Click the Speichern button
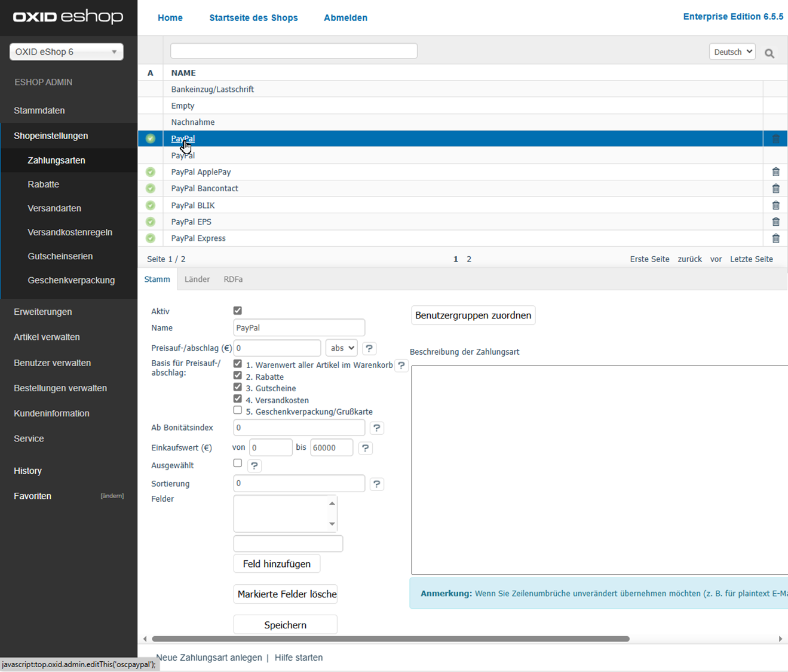Viewport: 788px width, 672px height. tap(285, 625)
